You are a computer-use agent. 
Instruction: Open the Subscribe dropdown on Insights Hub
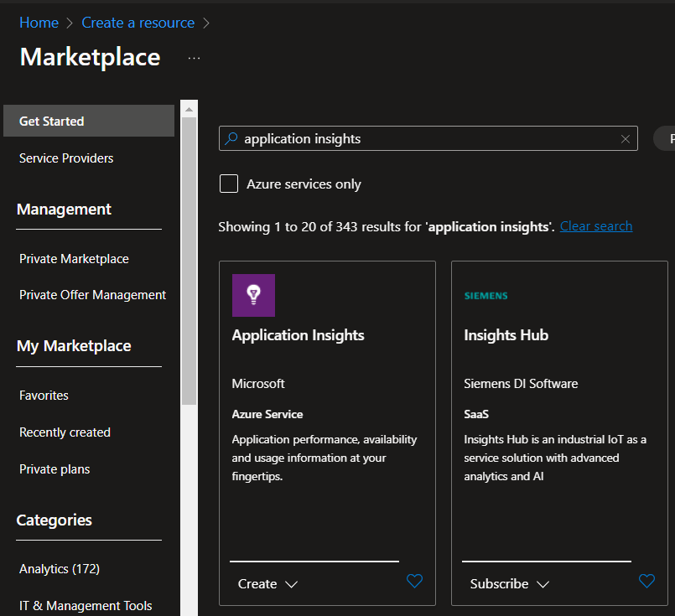point(510,583)
